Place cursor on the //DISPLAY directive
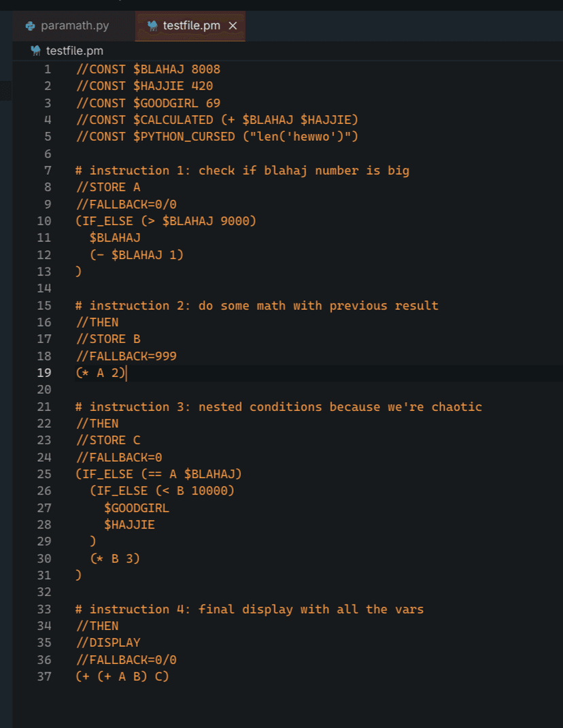The image size is (563, 728). coord(108,642)
